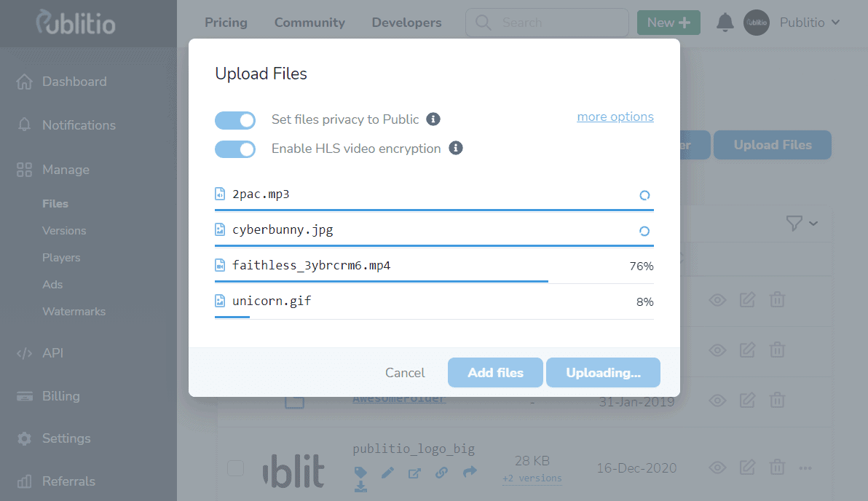Copy link icon for publitio_logo_big
Image resolution: width=868 pixels, height=501 pixels.
point(441,473)
